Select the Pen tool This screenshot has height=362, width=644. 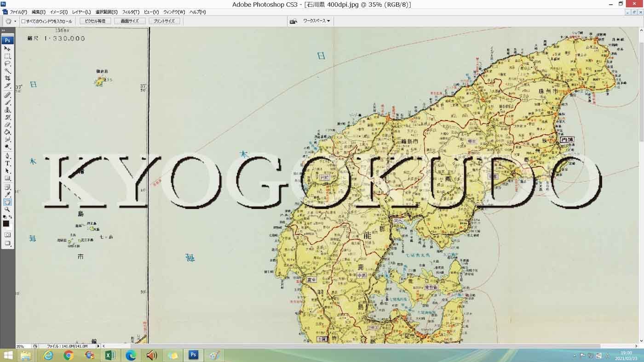[x=7, y=156]
